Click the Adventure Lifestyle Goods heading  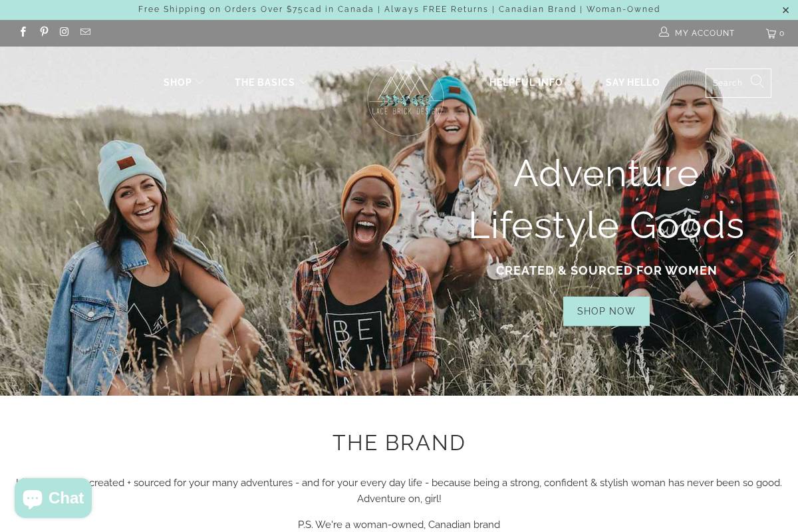[x=606, y=199]
